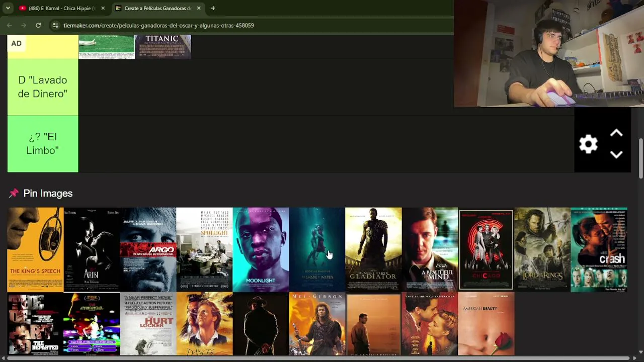Switch to the El Karnal - Chica Hippie YouTube tab
The image size is (644, 362).
[61, 8]
